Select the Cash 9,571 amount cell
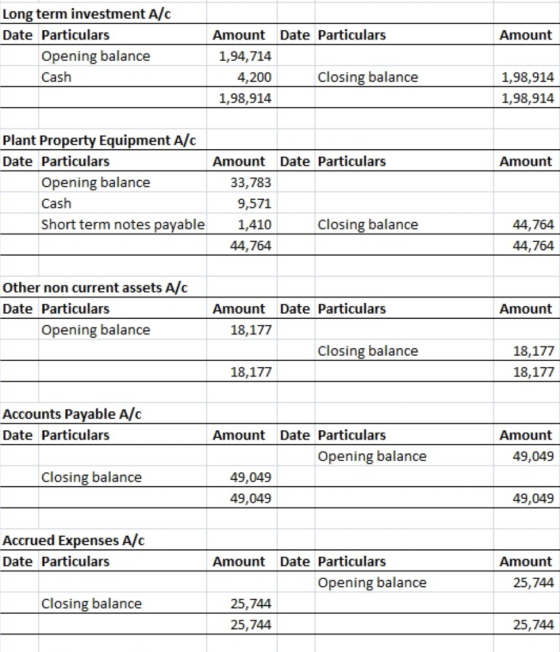 [254, 203]
